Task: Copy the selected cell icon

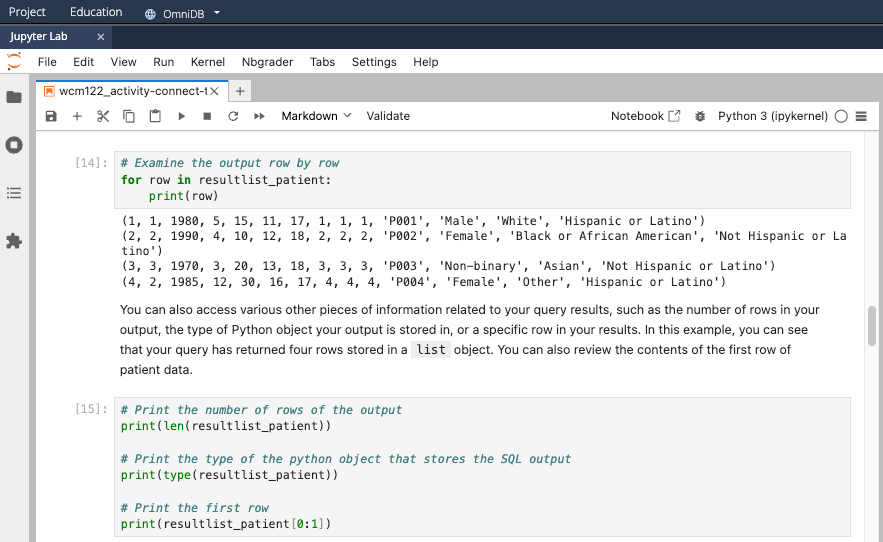Action: 129,116
